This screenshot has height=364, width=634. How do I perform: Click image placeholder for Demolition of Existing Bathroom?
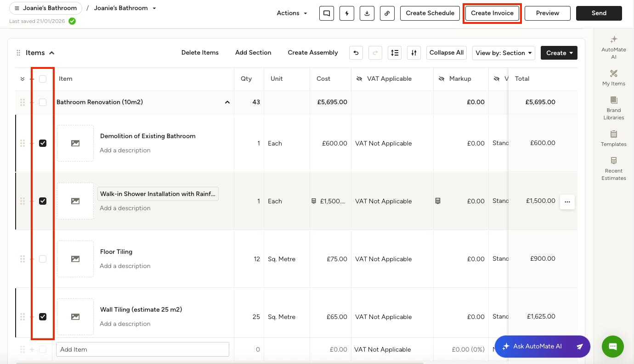(x=75, y=143)
